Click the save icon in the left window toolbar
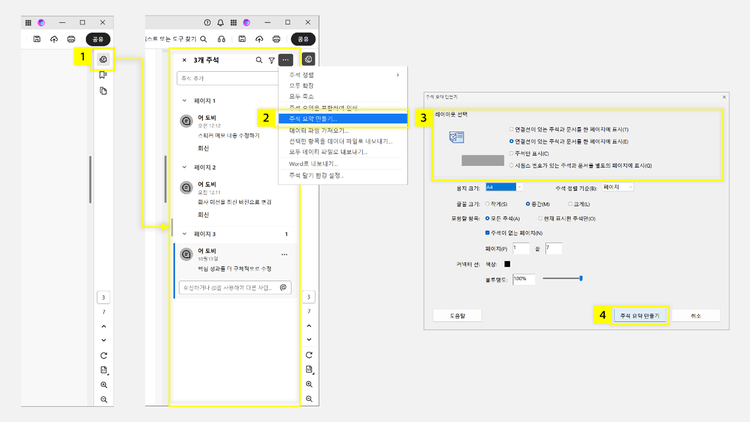 (37, 39)
